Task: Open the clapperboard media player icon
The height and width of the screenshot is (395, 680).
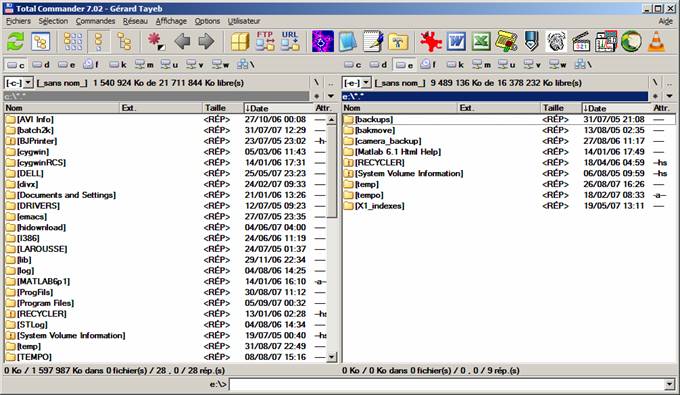Action: click(581, 42)
